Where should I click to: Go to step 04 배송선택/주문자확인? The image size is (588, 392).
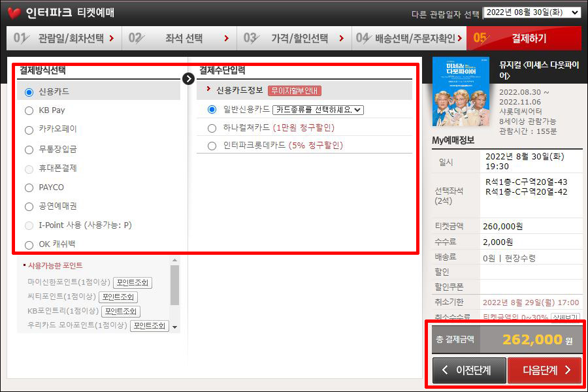(409, 39)
